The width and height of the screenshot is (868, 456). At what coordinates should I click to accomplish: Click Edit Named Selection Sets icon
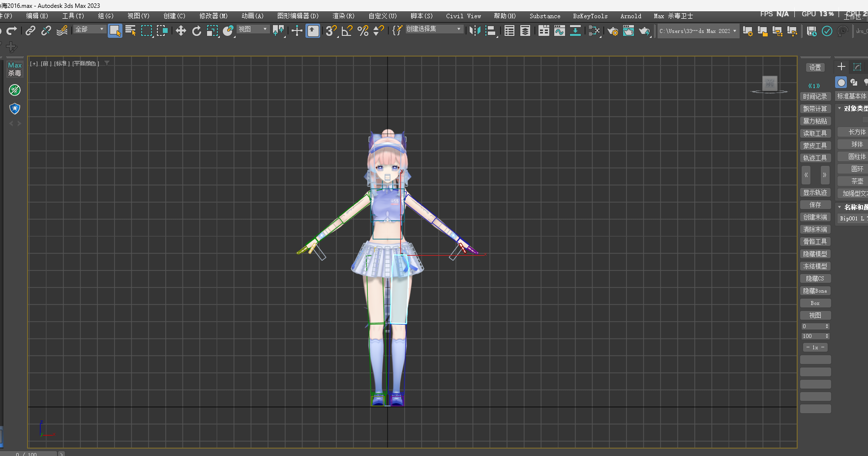pos(397,31)
